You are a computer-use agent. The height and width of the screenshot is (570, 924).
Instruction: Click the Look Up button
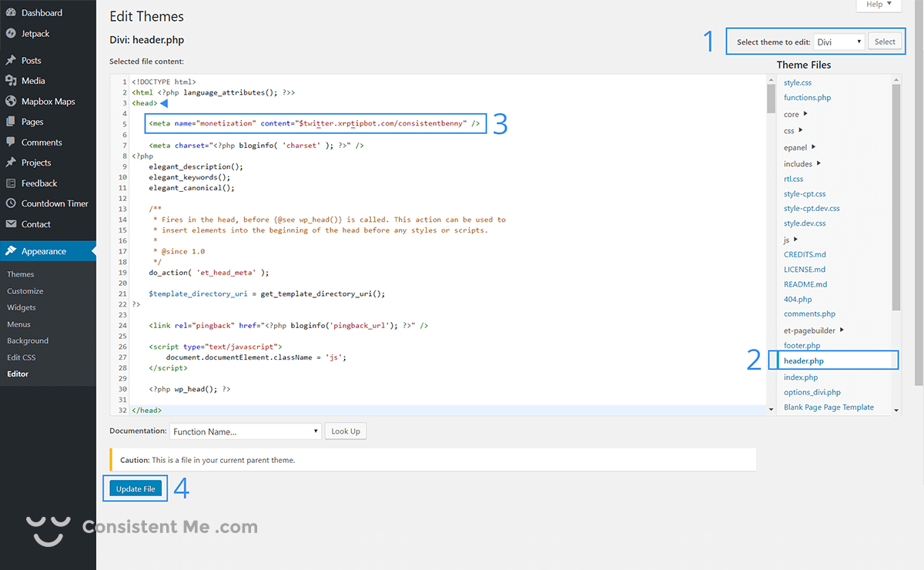click(346, 431)
